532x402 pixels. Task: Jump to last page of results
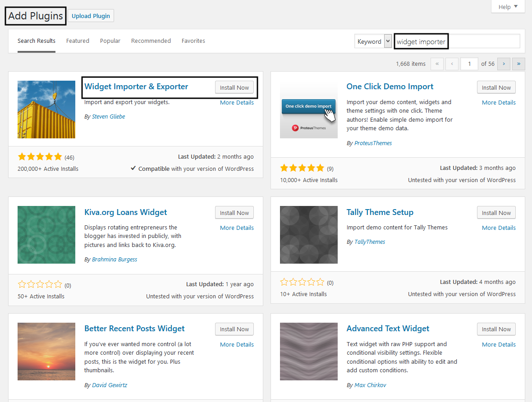tap(518, 64)
